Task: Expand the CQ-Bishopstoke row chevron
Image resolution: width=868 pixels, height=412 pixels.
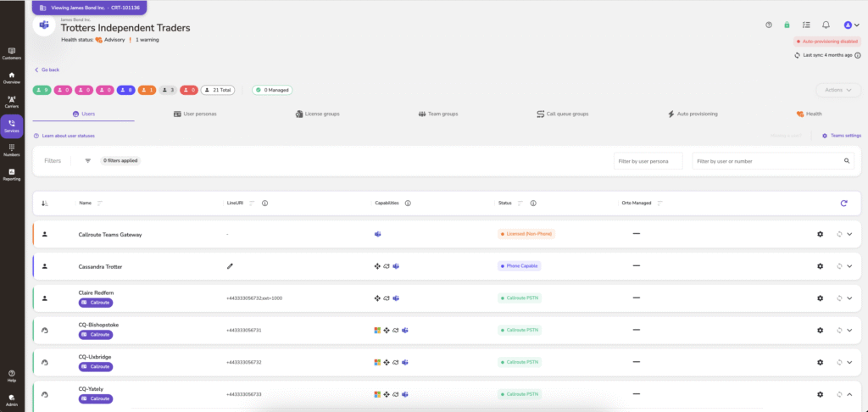Action: pyautogui.click(x=849, y=331)
